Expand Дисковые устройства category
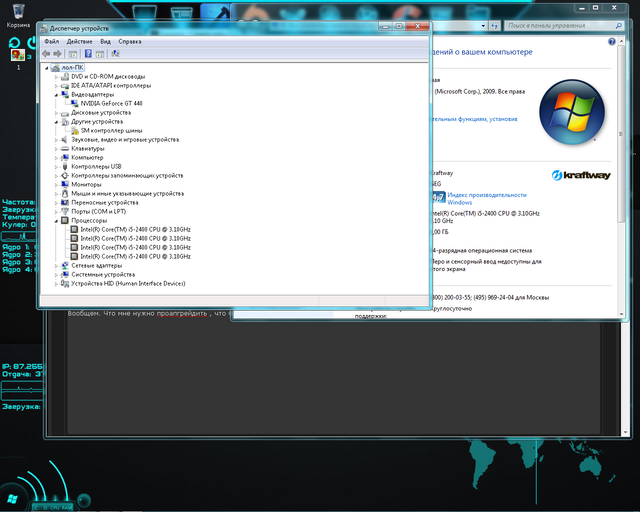The height and width of the screenshot is (512, 640). click(56, 113)
